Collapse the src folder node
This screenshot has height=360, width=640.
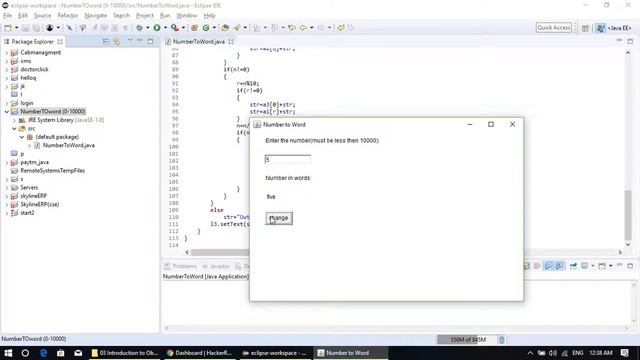(15, 128)
